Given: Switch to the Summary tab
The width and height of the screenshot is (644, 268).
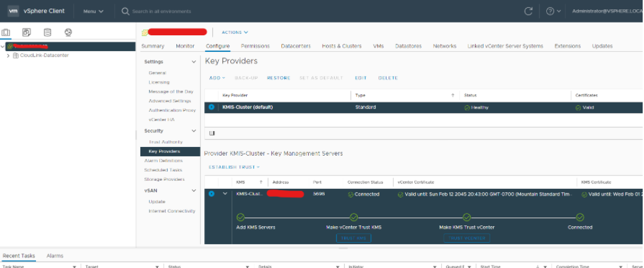Looking at the screenshot, I should click(x=153, y=46).
